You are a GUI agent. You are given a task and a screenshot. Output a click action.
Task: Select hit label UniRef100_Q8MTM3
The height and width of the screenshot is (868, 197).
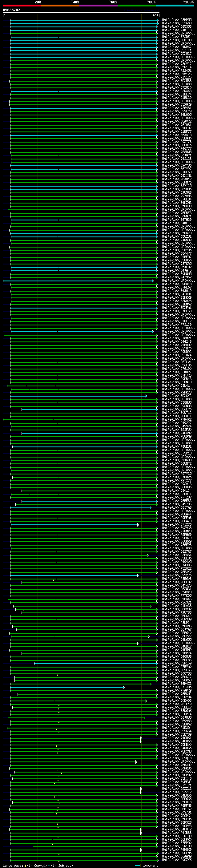click(177, 40)
